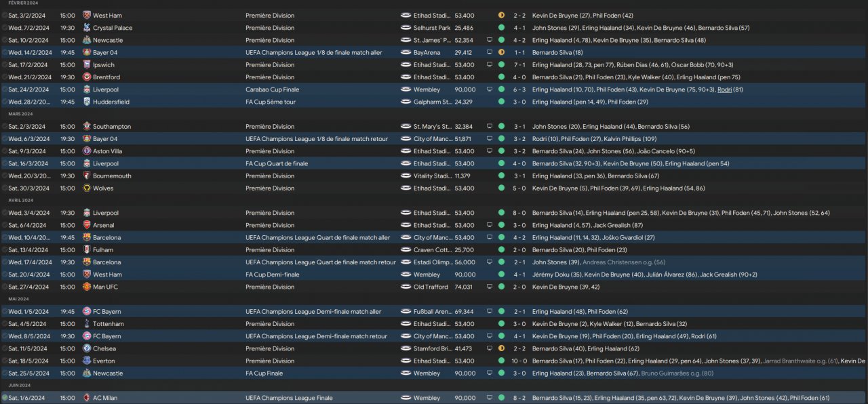Open the Everton team link

104,361
